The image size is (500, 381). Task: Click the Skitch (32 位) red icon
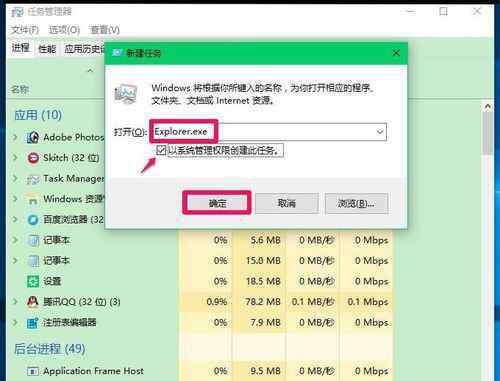(33, 158)
